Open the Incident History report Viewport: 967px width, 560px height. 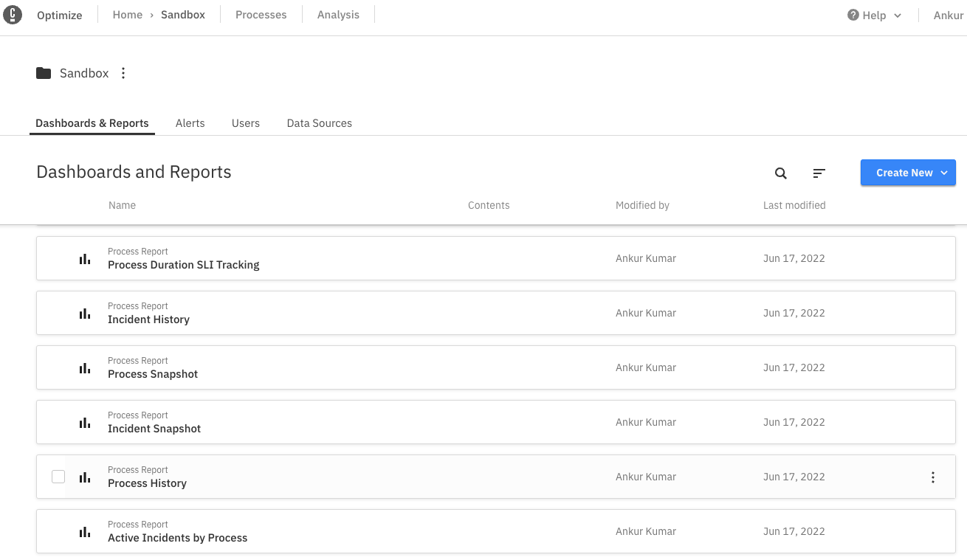tap(149, 319)
